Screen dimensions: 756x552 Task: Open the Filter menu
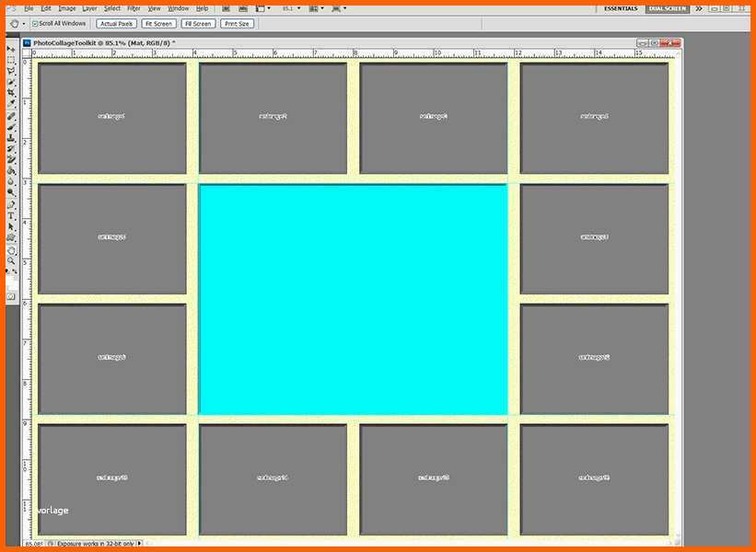pyautogui.click(x=134, y=8)
